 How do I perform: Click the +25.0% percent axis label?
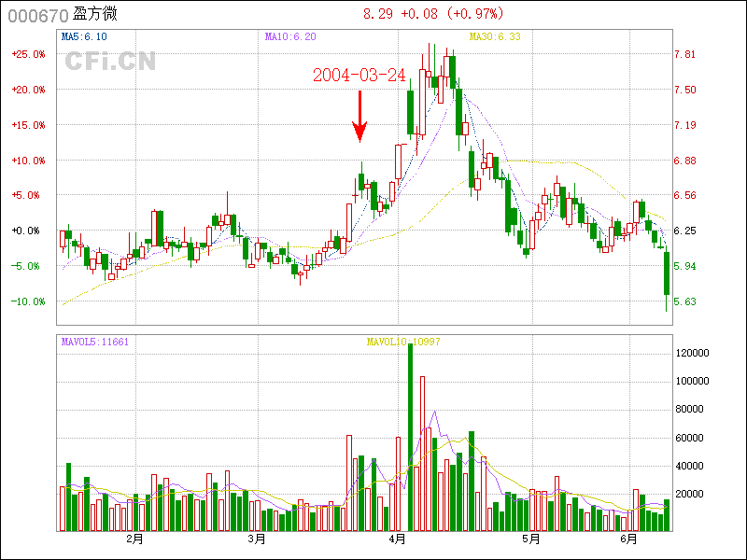(28, 54)
